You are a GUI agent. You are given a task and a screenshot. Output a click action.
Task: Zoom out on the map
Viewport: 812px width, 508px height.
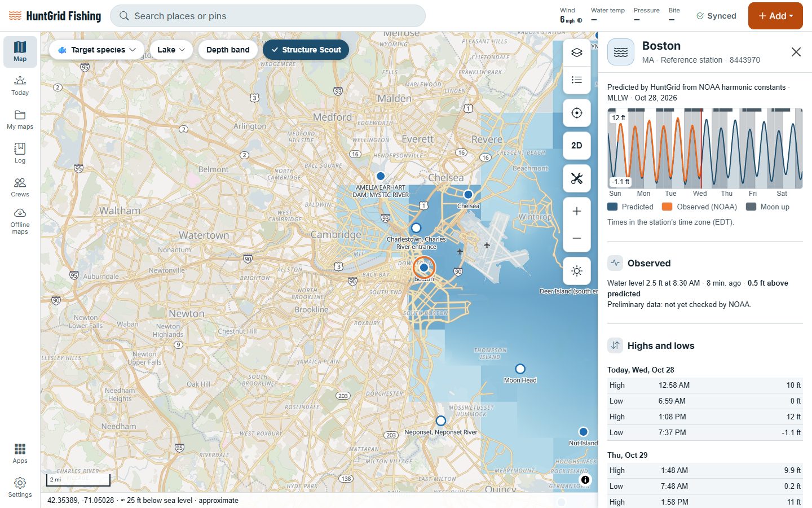[x=577, y=238]
